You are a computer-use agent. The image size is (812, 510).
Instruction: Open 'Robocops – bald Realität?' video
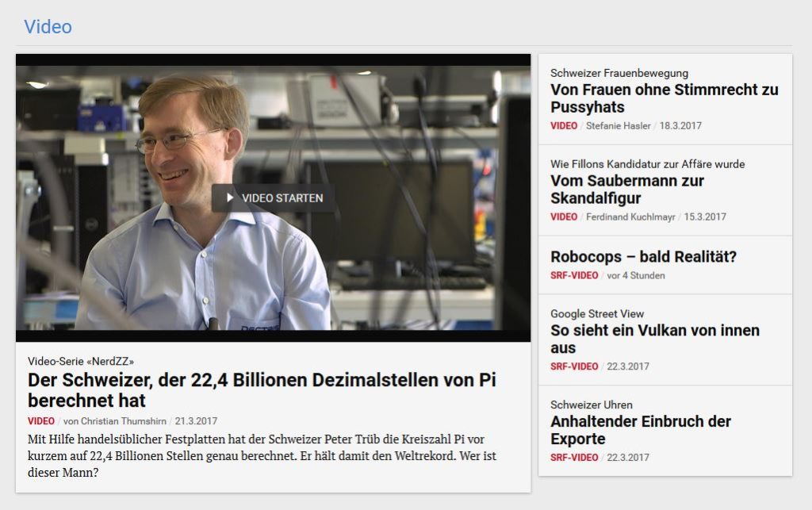(x=643, y=257)
